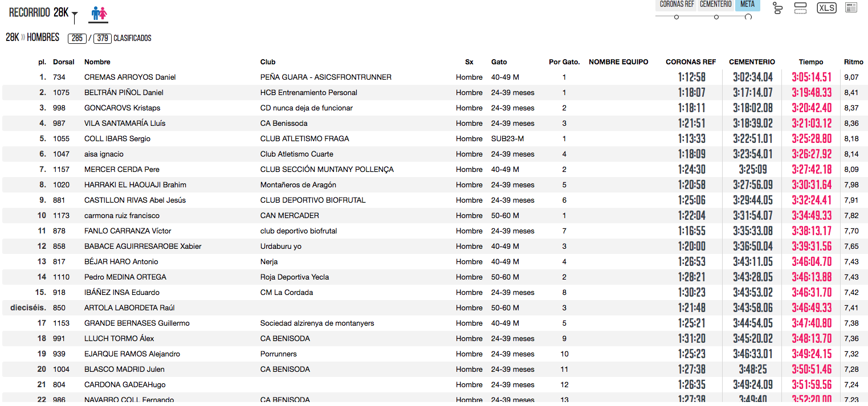The image size is (868, 406).
Task: Click the 379 total count box
Action: (102, 39)
